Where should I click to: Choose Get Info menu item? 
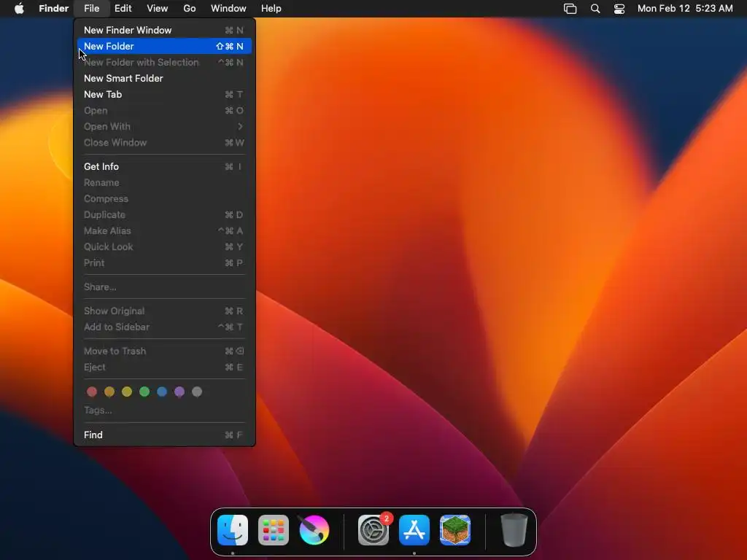point(164,167)
